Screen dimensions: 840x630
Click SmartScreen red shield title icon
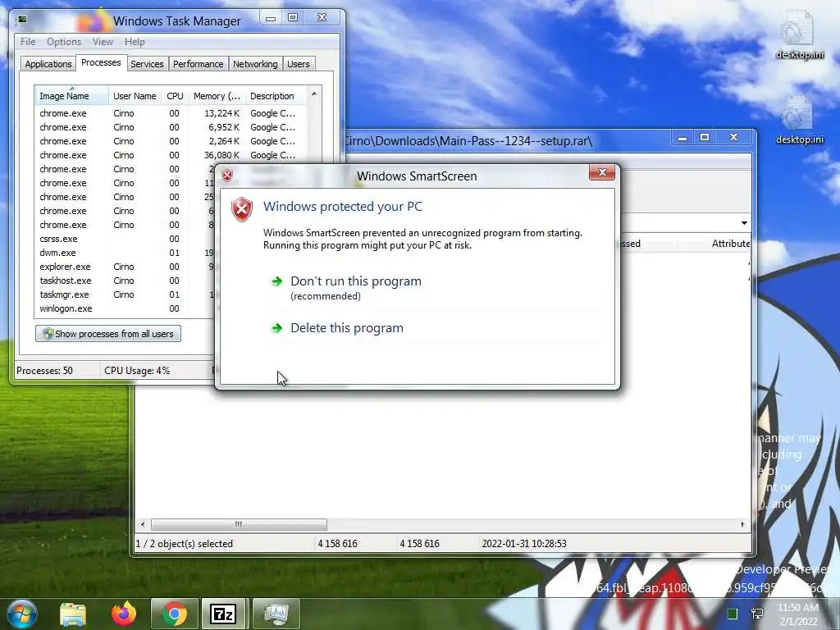(227, 176)
